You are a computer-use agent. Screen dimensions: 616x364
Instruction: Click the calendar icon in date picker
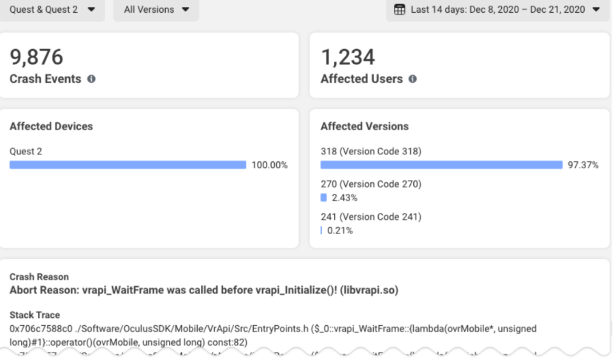(x=400, y=10)
